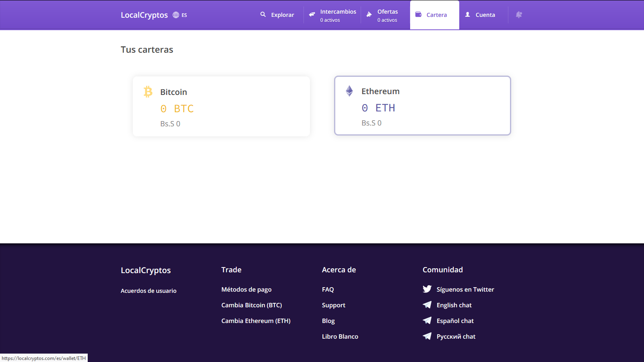Click the Cartera wallet icon
The image size is (644, 362).
(419, 14)
